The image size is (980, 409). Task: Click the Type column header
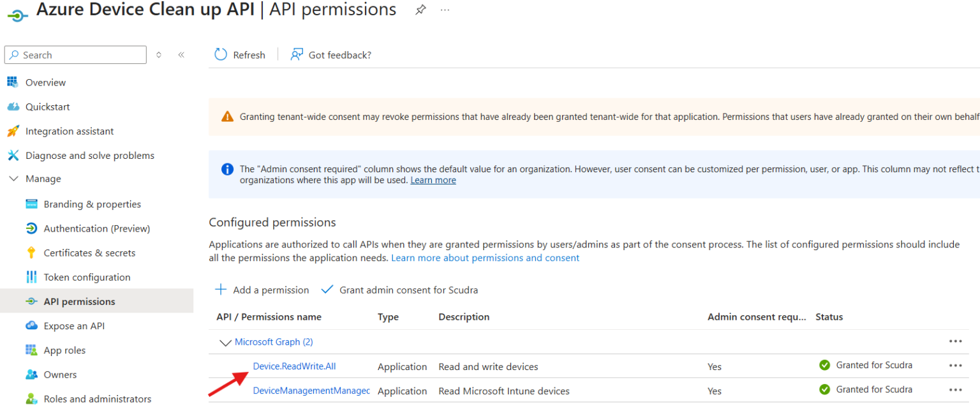coord(388,317)
